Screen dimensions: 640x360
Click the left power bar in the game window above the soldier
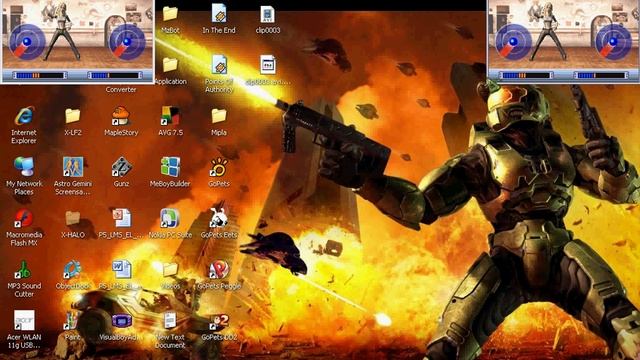tap(525, 76)
